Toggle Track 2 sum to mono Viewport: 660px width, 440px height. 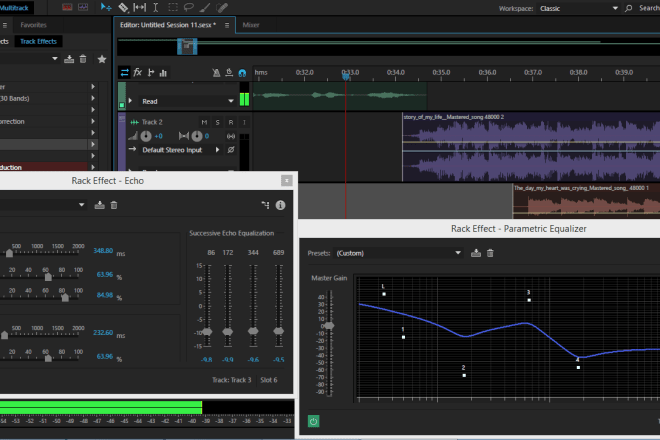point(231,136)
